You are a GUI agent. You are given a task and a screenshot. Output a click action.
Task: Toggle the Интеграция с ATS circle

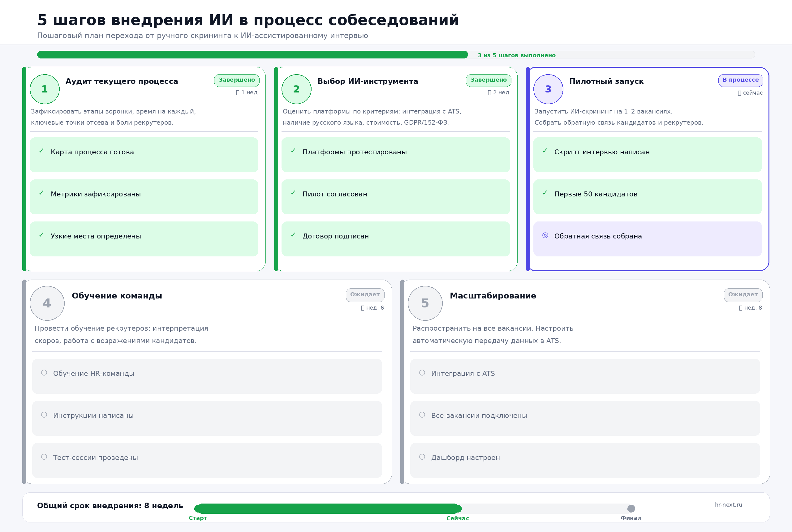[x=422, y=373]
